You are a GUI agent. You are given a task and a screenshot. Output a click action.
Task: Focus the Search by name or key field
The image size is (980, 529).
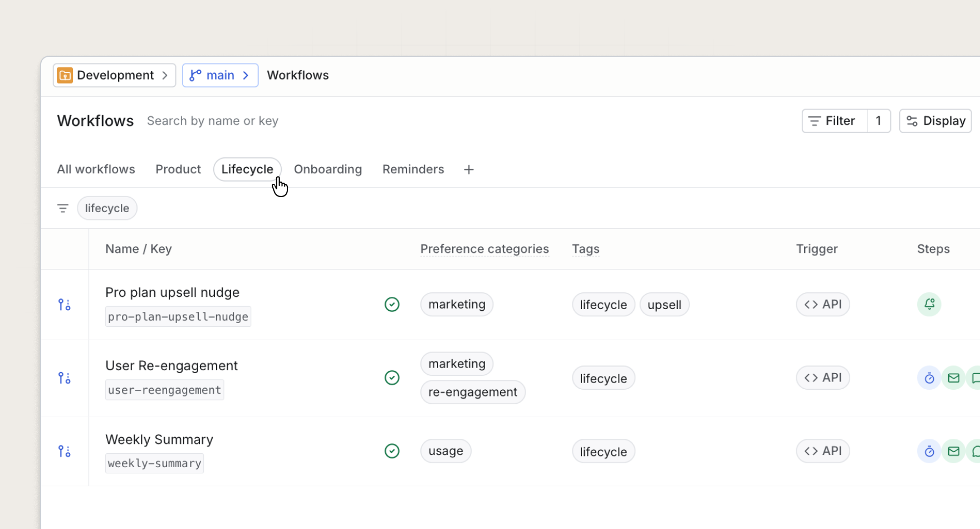213,121
